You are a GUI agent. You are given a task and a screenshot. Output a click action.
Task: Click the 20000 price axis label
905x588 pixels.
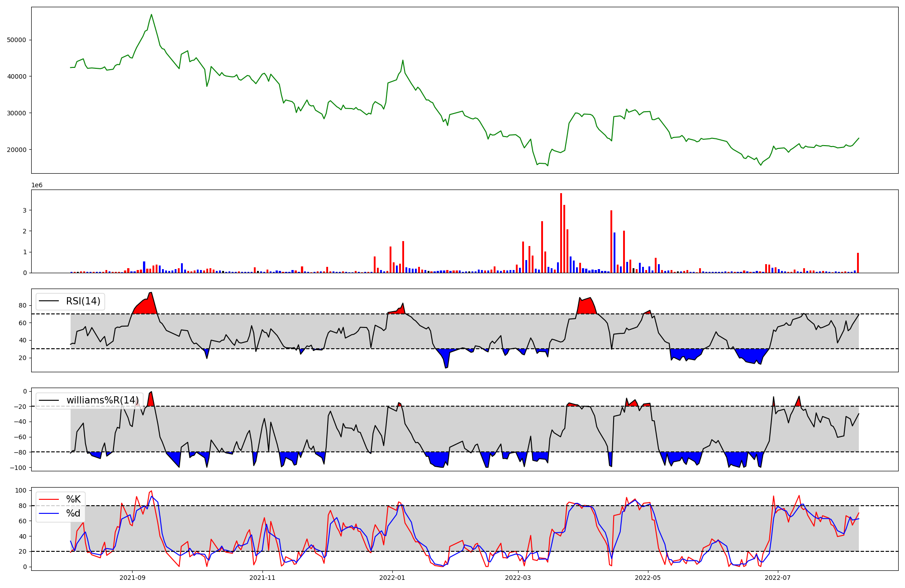click(x=16, y=150)
